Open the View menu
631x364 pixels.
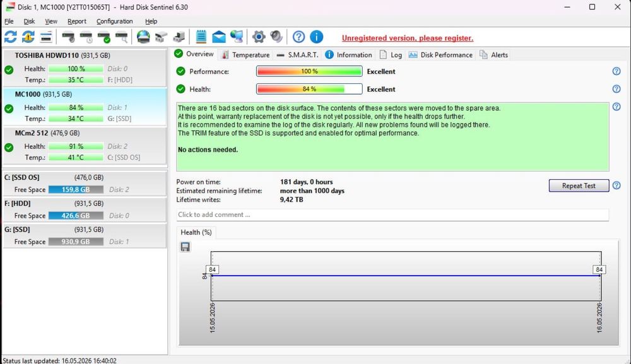point(51,21)
